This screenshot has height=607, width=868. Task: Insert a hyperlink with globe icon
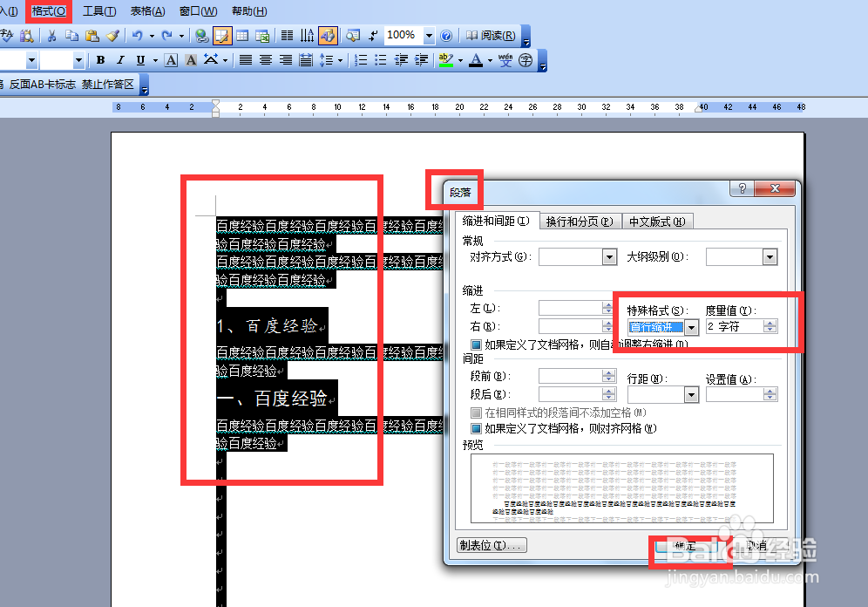(201, 36)
